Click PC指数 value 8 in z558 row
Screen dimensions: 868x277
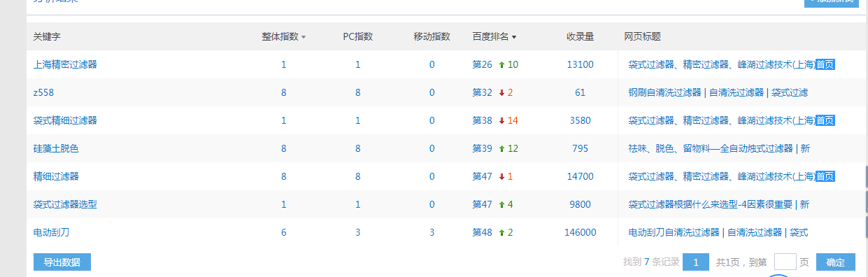pos(357,92)
